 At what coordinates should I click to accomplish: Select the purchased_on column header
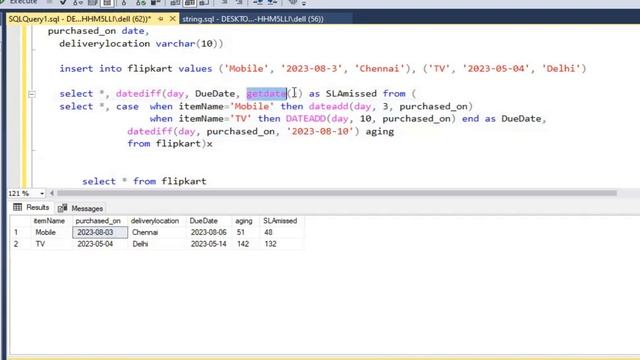[98, 221]
